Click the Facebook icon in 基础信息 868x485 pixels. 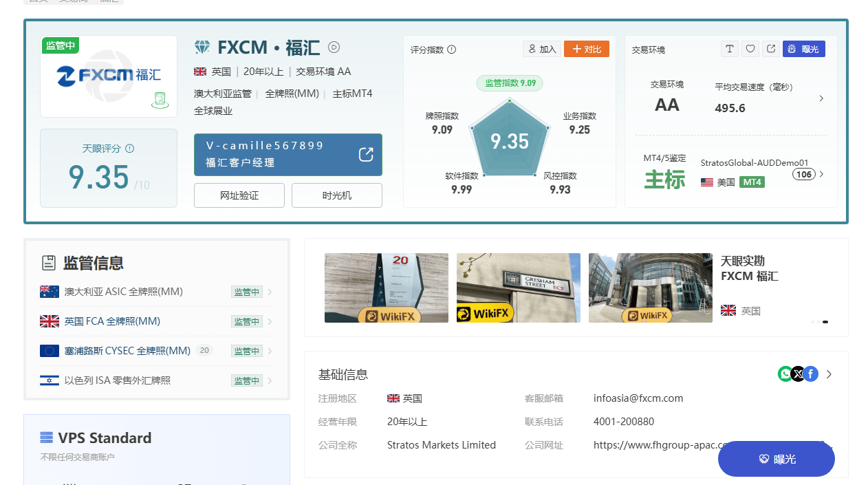(x=810, y=374)
